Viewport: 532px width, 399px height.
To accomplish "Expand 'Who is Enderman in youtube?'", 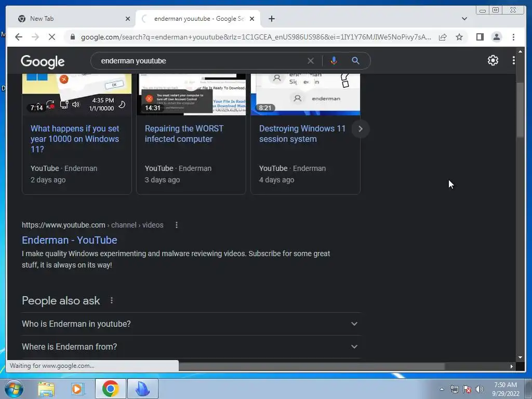I will pos(191,324).
